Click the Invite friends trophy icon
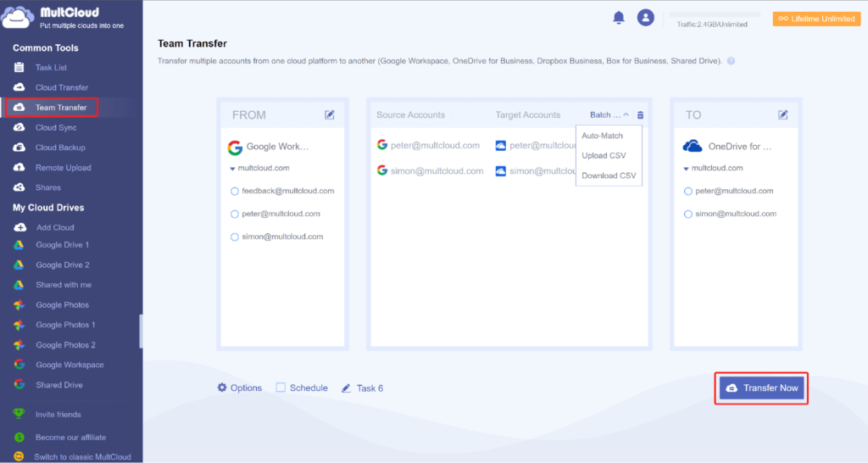This screenshot has height=463, width=868. (19, 415)
